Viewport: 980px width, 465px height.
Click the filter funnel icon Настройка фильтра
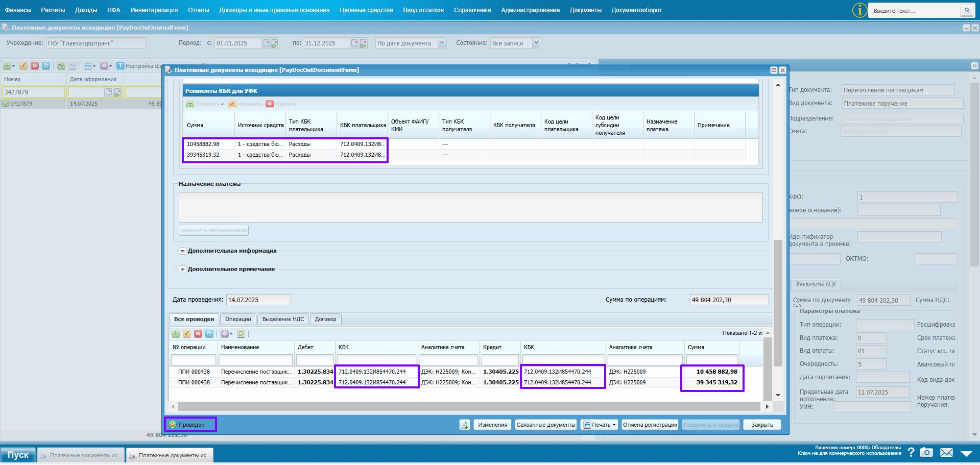121,66
